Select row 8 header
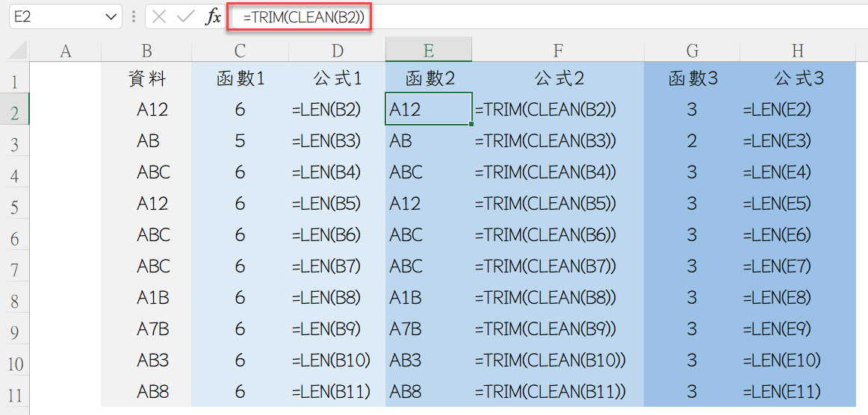 point(15,298)
